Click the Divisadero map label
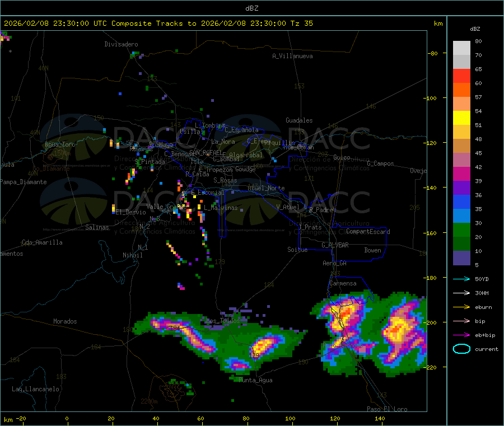The width and height of the screenshot is (504, 426). 121,44
